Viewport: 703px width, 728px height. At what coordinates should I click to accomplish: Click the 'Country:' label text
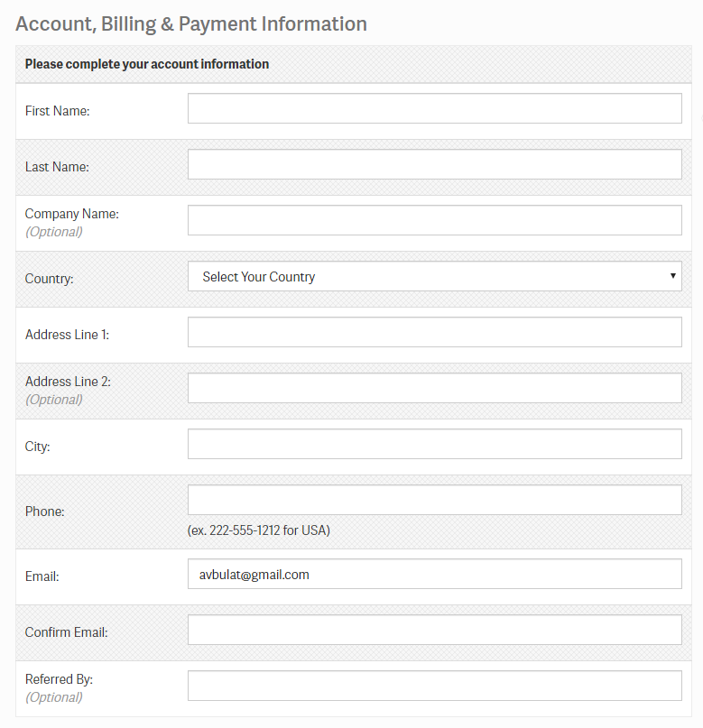coord(50,279)
